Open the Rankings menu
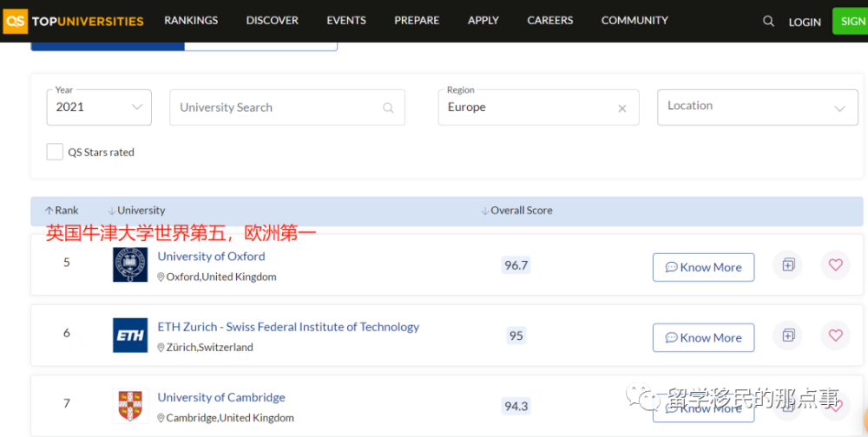Viewport: 868px width, 437px height. [191, 21]
